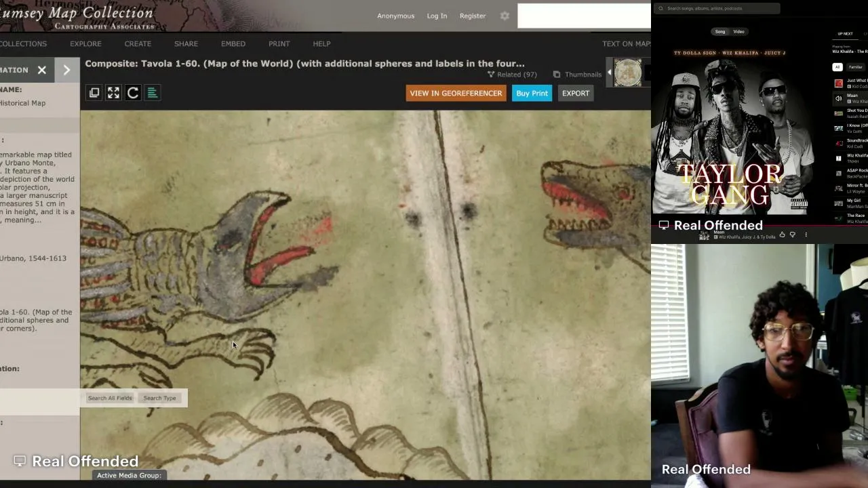Open the green text list icon

pos(153,93)
